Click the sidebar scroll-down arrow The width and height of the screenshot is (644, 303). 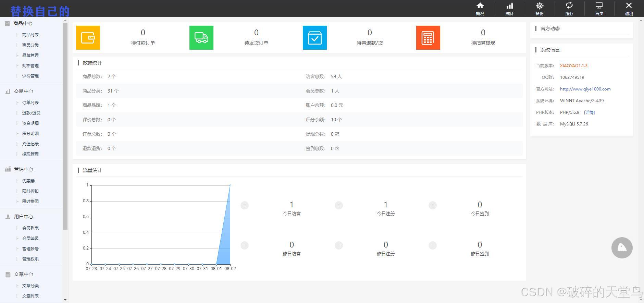pyautogui.click(x=65, y=300)
